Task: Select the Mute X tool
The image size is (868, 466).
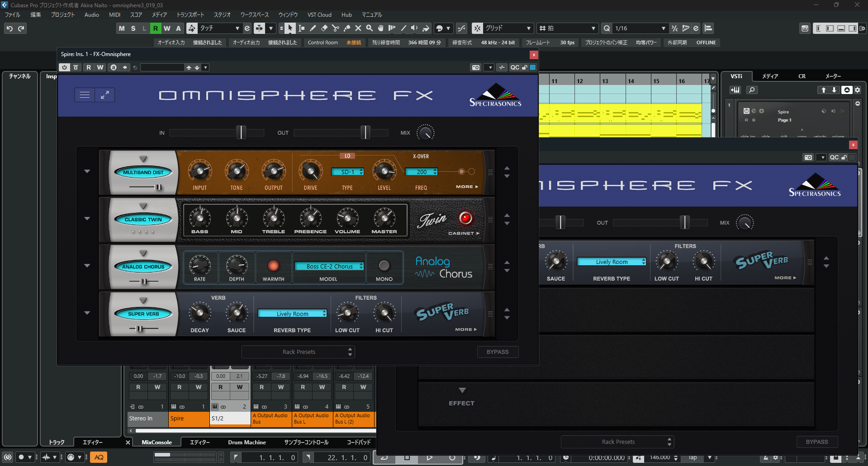Action: pos(358,28)
